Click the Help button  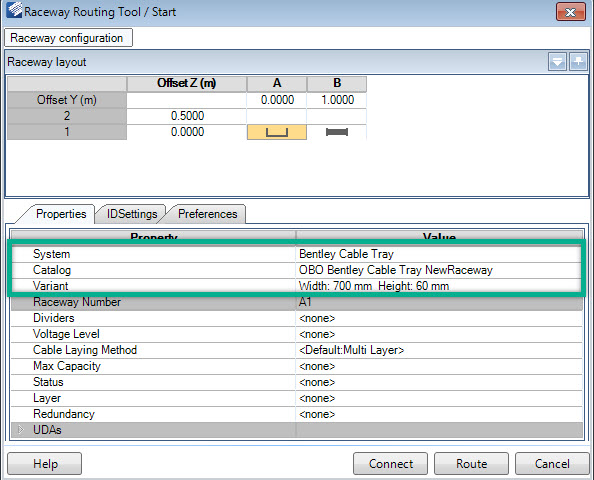45,464
